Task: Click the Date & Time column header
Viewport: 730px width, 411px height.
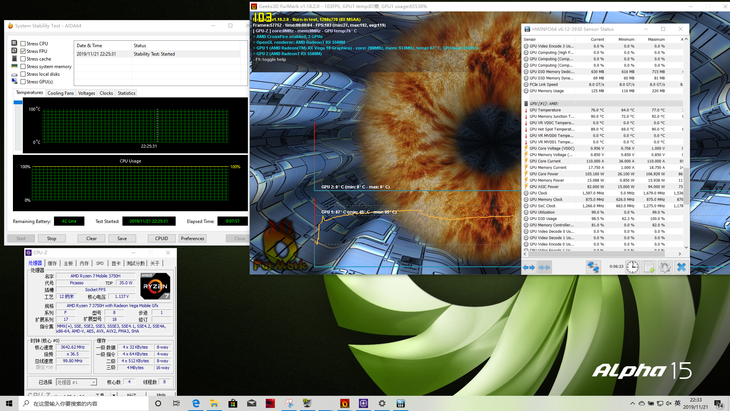Action: point(103,46)
